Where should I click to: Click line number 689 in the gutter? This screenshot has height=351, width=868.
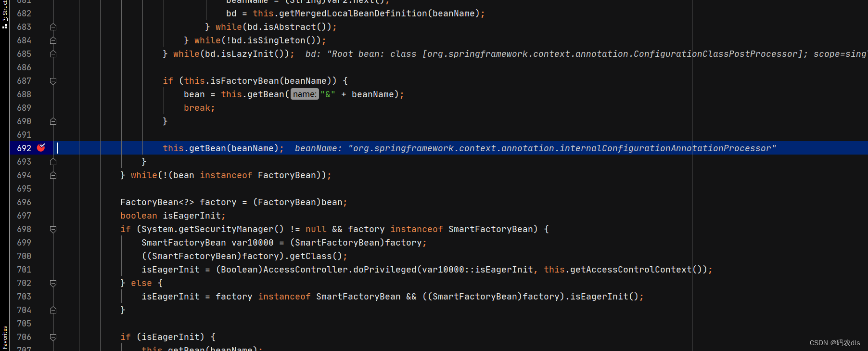(24, 108)
